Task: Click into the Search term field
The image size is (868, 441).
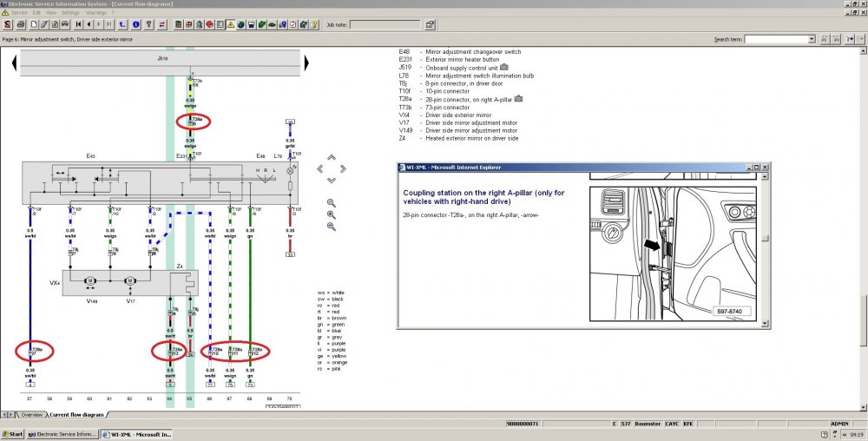Action: point(776,39)
